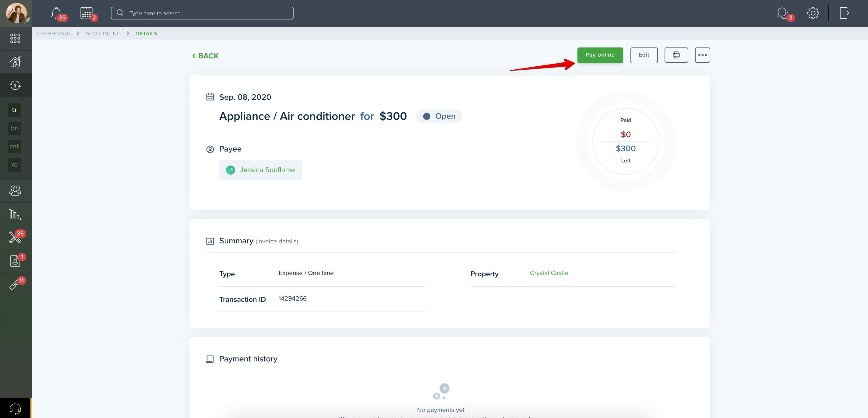Click the Summary chart icon

pos(210,241)
